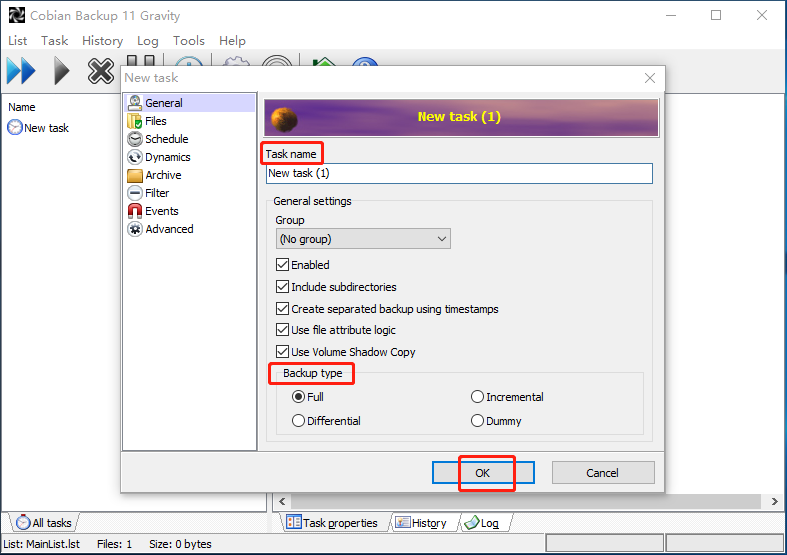Click Cancel in New task dialog
The height and width of the screenshot is (555, 787).
[x=603, y=473]
